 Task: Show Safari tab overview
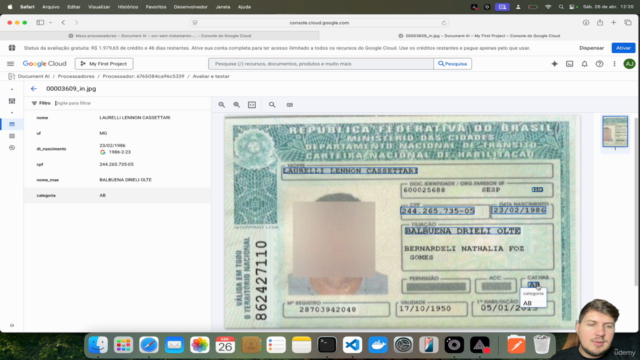click(628, 23)
